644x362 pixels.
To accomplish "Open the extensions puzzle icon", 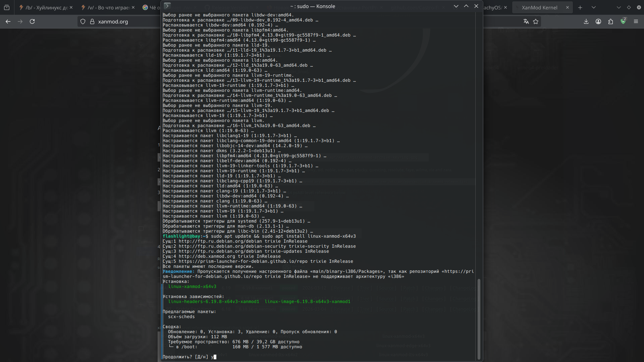I will (x=610, y=21).
